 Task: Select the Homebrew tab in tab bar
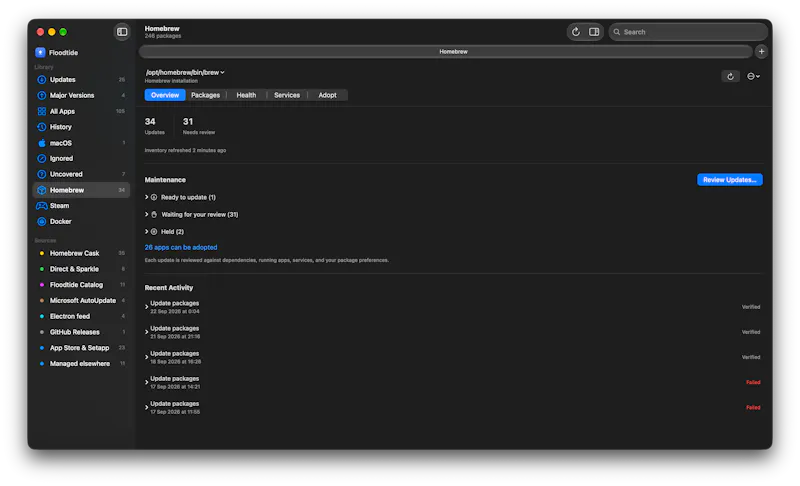pos(445,52)
